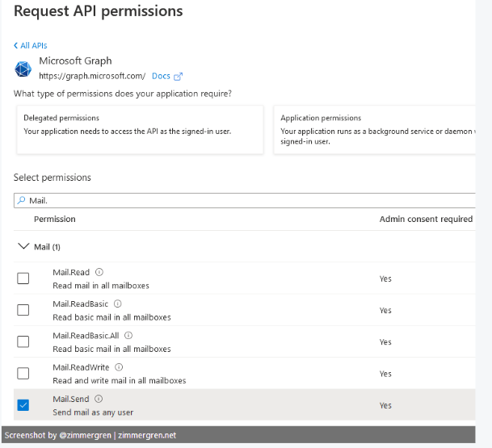This screenshot has height=448, width=492.
Task: Tick the Mail.ReadWrite permission checkbox
Action: click(23, 373)
